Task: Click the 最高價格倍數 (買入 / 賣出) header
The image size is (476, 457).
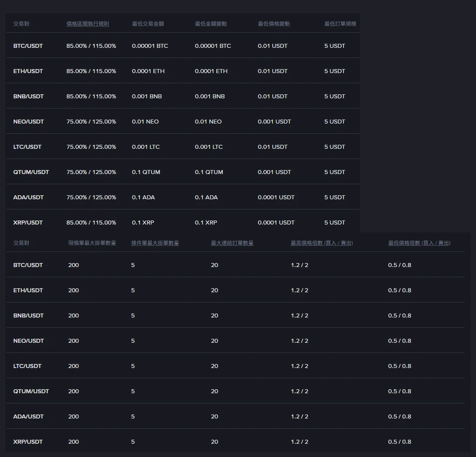Action: point(322,243)
